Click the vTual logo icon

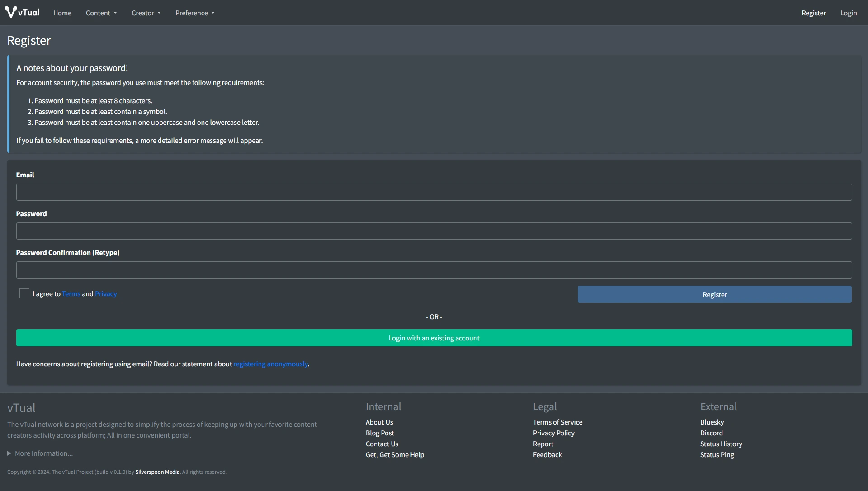[x=11, y=12]
